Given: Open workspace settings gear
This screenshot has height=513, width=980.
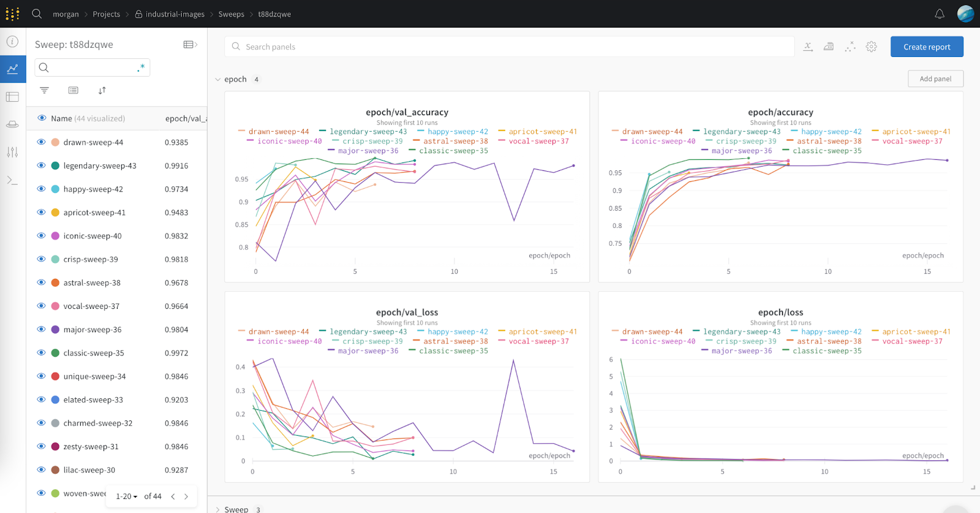Looking at the screenshot, I should click(x=872, y=47).
